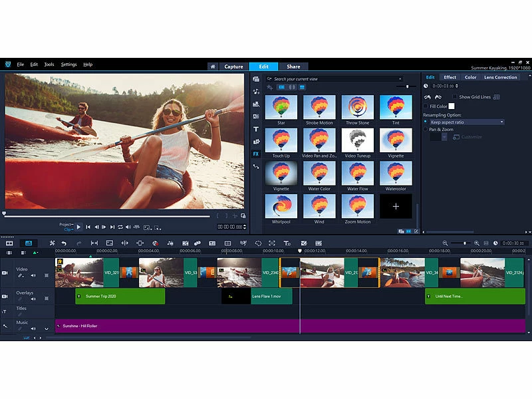This screenshot has height=399, width=532.
Task: Enable the Show Grid Lines checkbox
Action: tap(455, 97)
